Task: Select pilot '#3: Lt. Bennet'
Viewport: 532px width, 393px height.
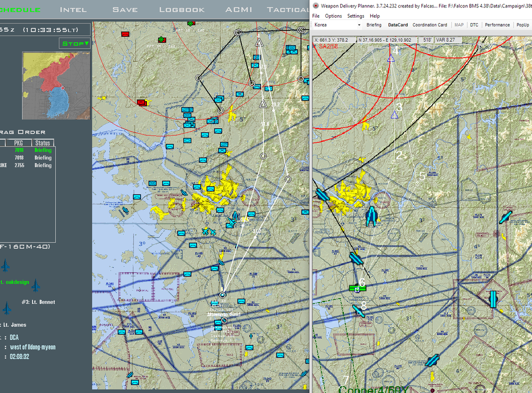Action: (x=38, y=302)
